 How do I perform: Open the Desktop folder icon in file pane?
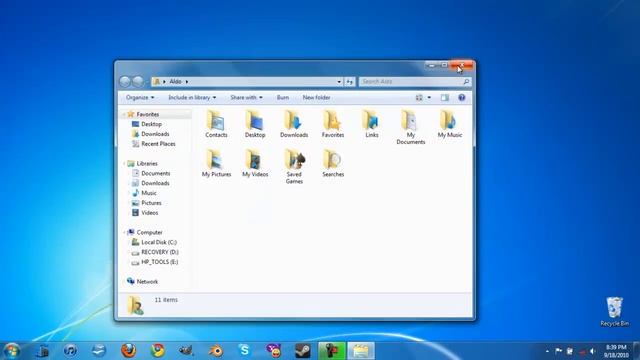coord(255,124)
